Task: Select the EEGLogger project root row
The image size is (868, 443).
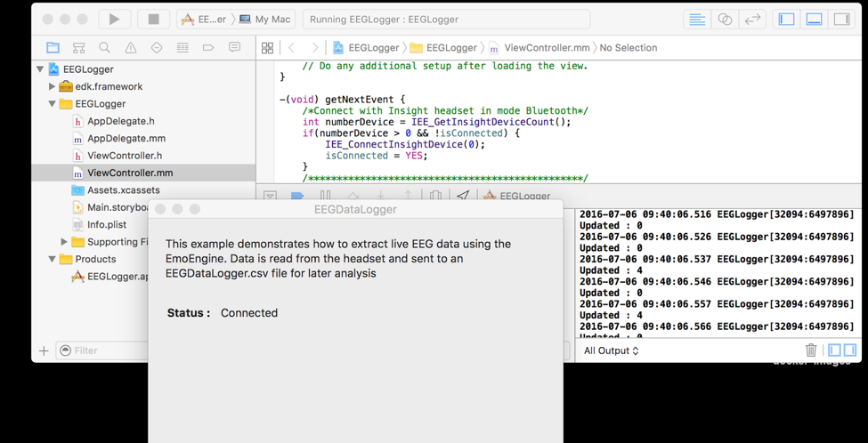Action: pos(143,69)
